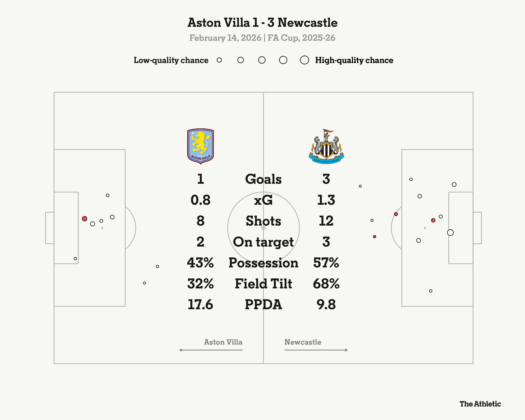Click the match title Aston Villa 1 - 3 Newcastle
Viewport: 525px width, 420px height.
pos(262,23)
